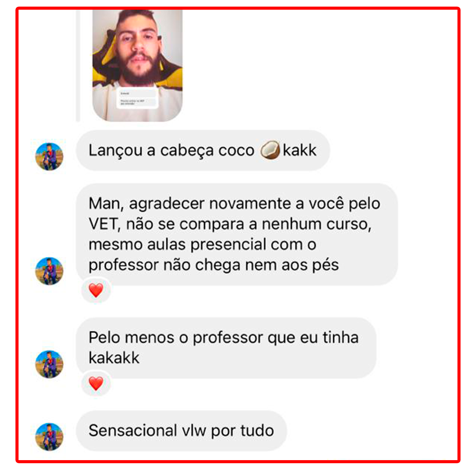Select the "Lançou a cabeça coco" message bubble

point(203,150)
